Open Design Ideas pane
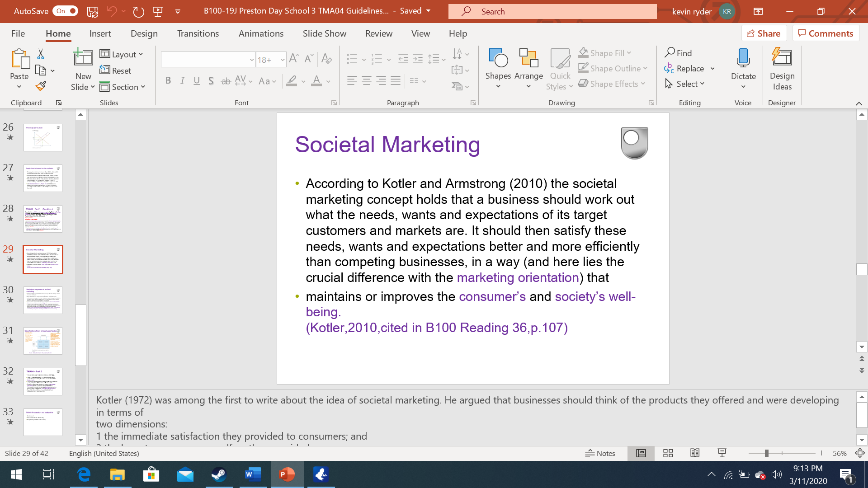Image resolution: width=868 pixels, height=488 pixels. 782,69
